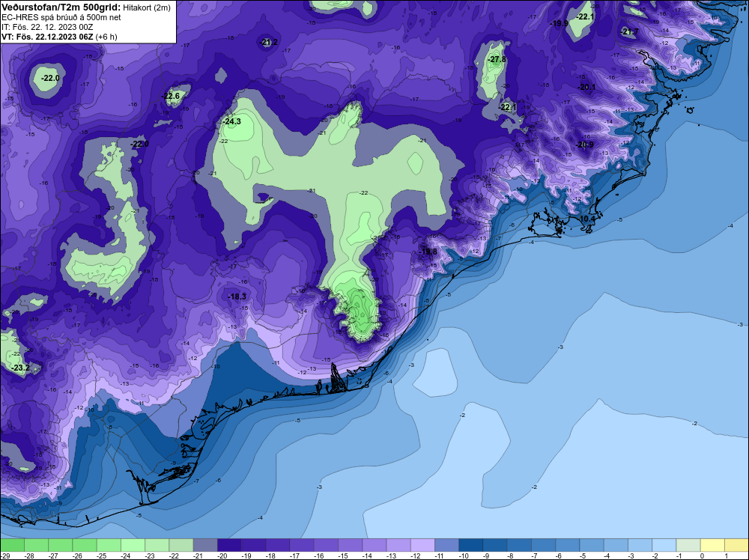Click the -4 value label in the legend
749x560 pixels.
coord(608,556)
